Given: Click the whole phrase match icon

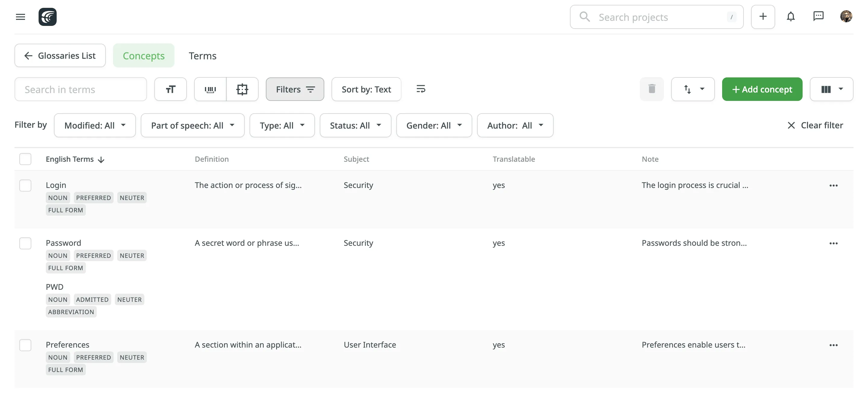Looking at the screenshot, I should [210, 89].
